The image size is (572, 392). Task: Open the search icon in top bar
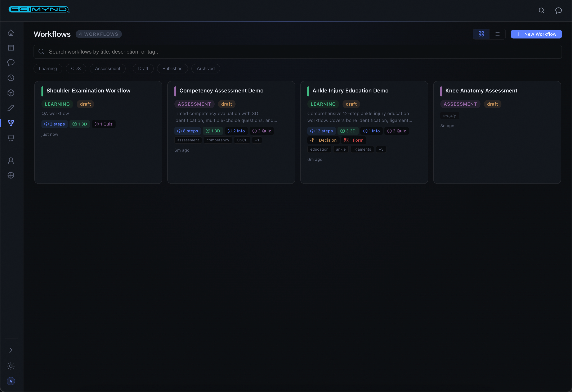point(541,11)
